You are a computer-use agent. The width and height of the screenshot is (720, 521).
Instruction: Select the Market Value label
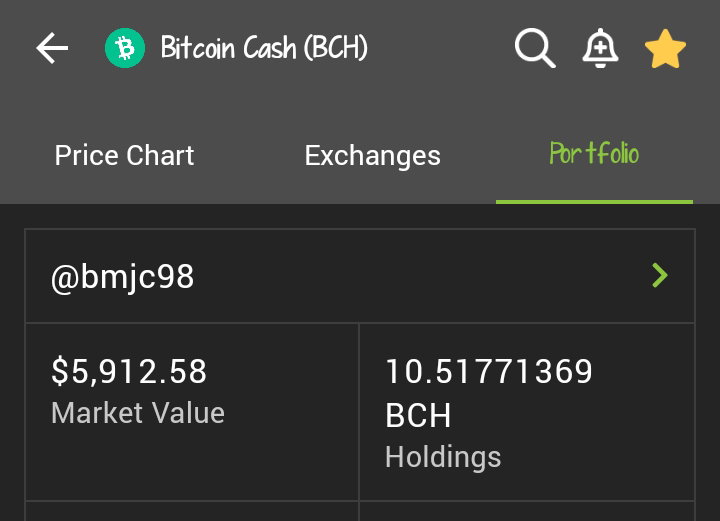(x=138, y=413)
